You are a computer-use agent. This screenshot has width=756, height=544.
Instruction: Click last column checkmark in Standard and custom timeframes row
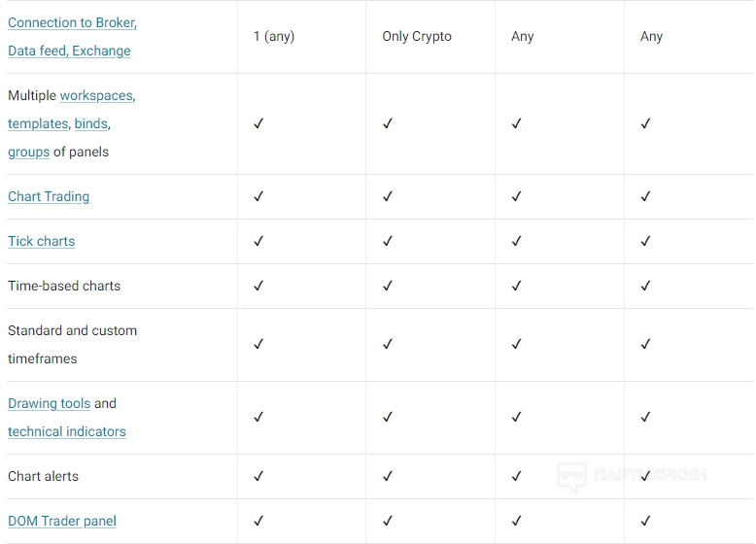646,344
